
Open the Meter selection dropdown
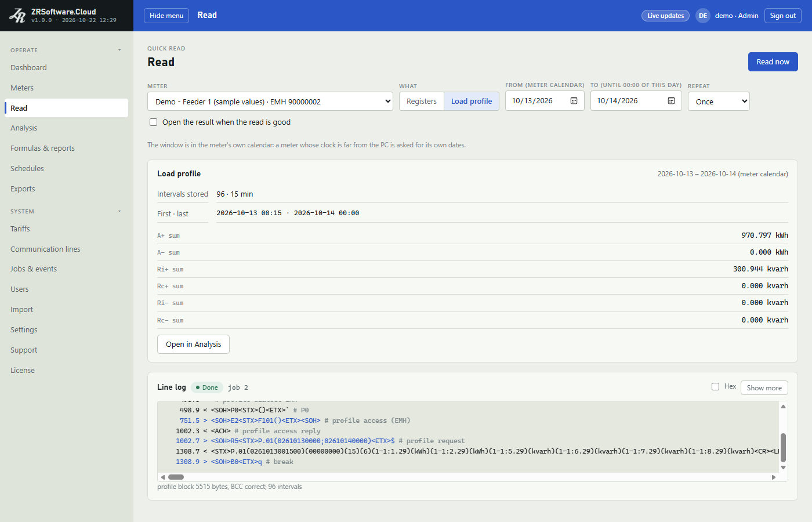click(270, 101)
